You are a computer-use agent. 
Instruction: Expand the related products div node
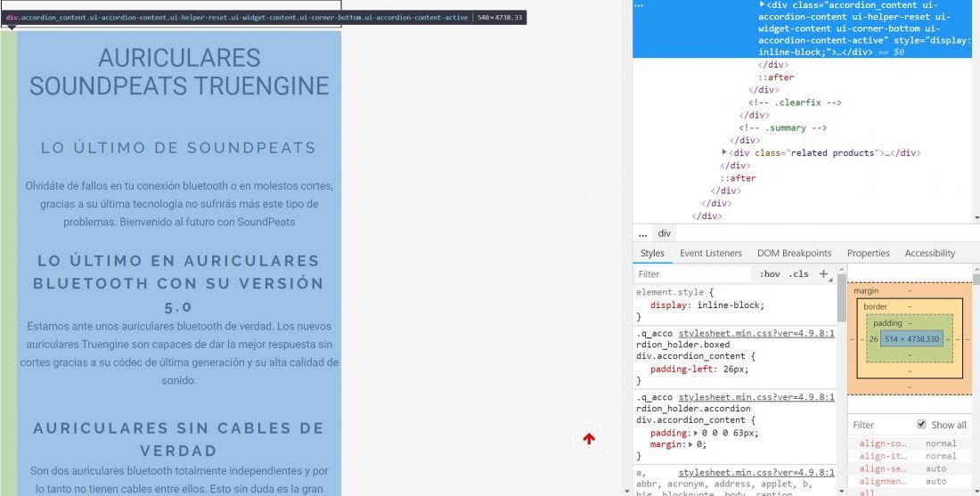click(x=724, y=152)
